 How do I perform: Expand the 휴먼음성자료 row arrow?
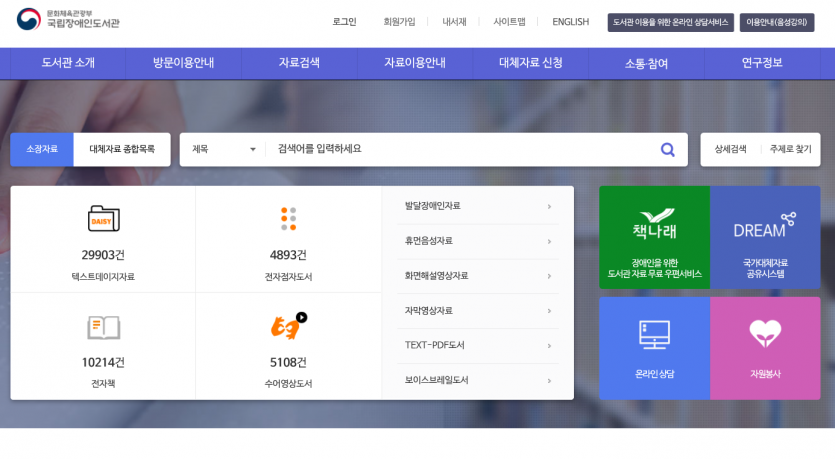[549, 241]
